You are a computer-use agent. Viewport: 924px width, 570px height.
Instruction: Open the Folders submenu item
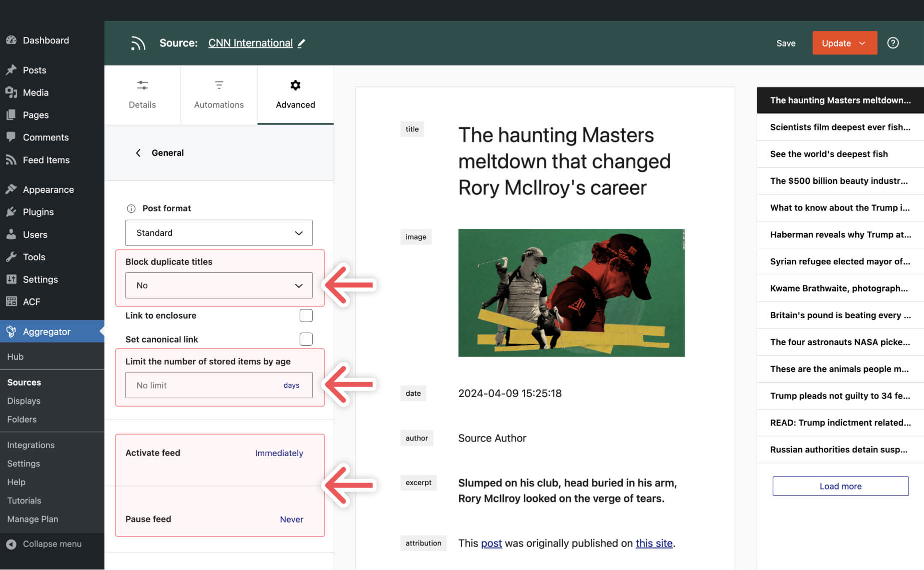click(x=22, y=419)
